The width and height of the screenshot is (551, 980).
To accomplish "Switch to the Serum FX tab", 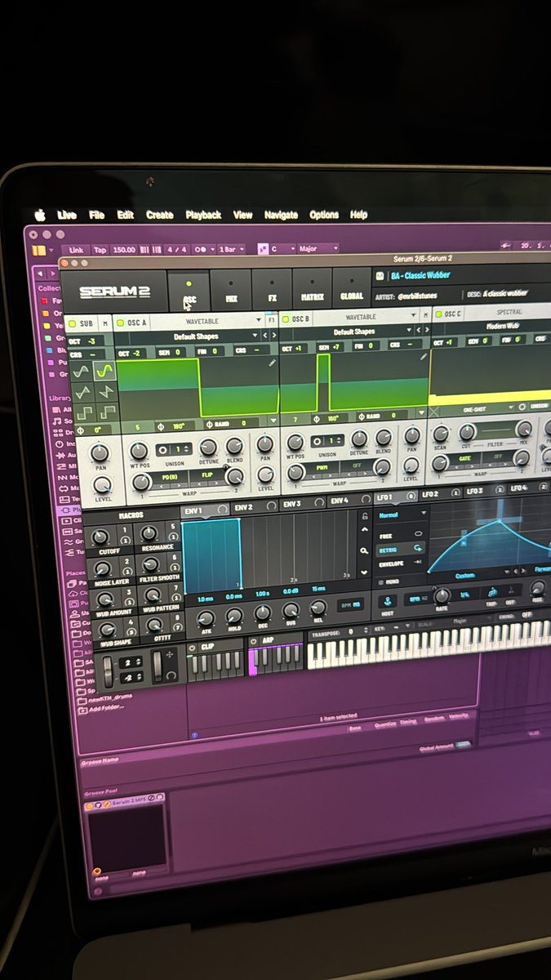I will [272, 289].
